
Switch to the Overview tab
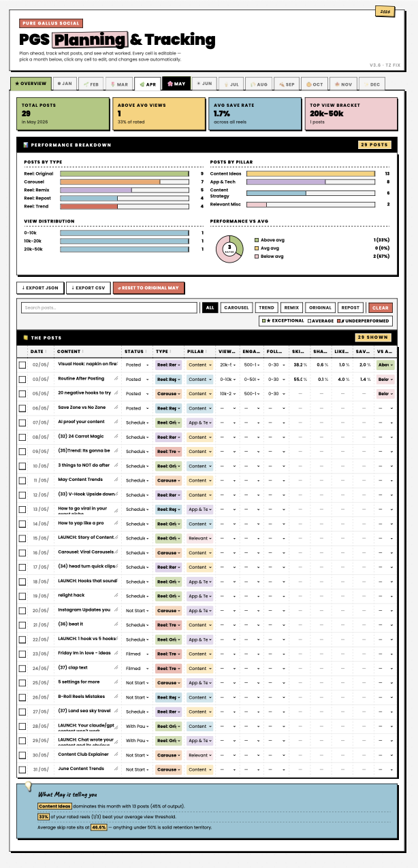click(x=31, y=84)
